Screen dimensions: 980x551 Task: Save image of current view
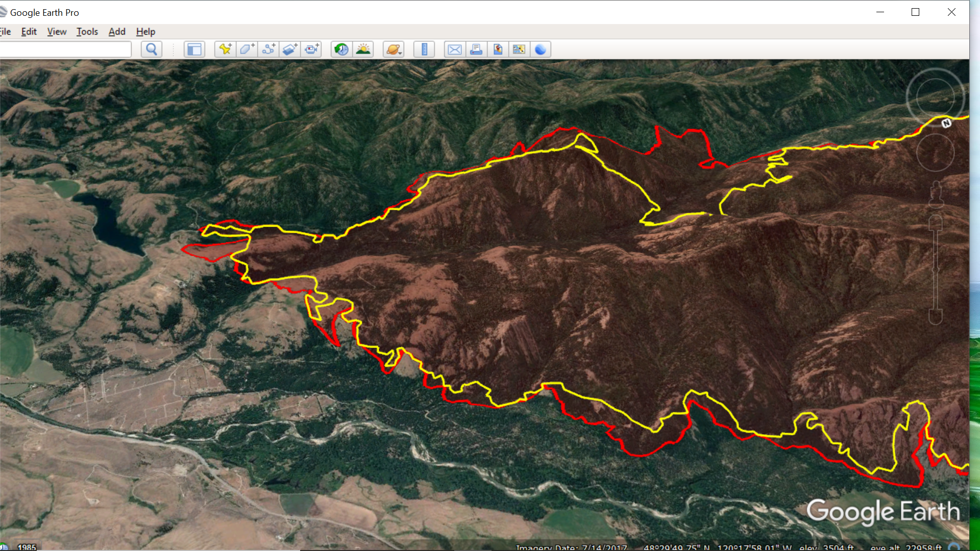[498, 49]
